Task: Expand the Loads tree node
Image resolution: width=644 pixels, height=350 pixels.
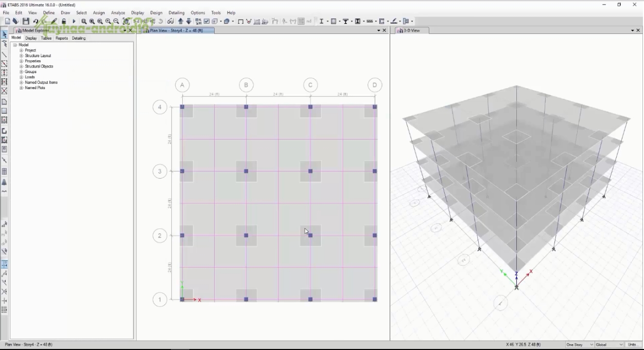Action: (x=21, y=77)
